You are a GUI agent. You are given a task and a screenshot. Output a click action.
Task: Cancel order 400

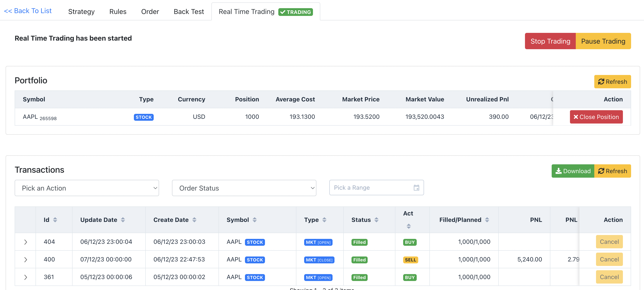[609, 259]
